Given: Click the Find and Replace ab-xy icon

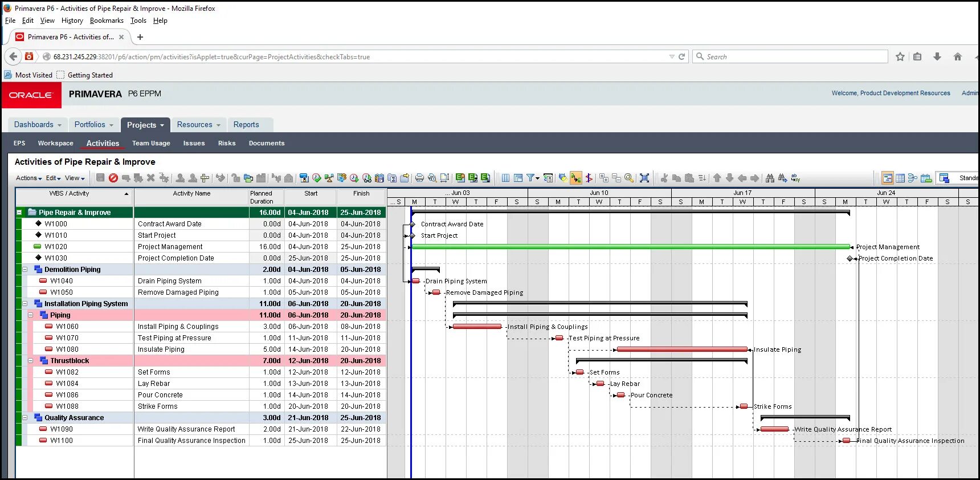Looking at the screenshot, I should (795, 178).
